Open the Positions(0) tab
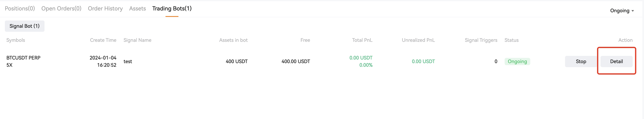The width and height of the screenshot is (644, 119). coord(20,8)
